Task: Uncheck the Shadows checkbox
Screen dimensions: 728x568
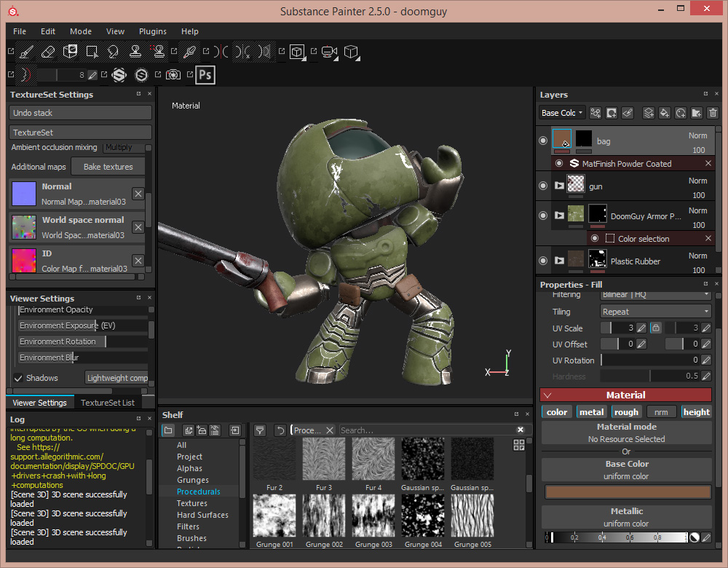Action: 18,378
